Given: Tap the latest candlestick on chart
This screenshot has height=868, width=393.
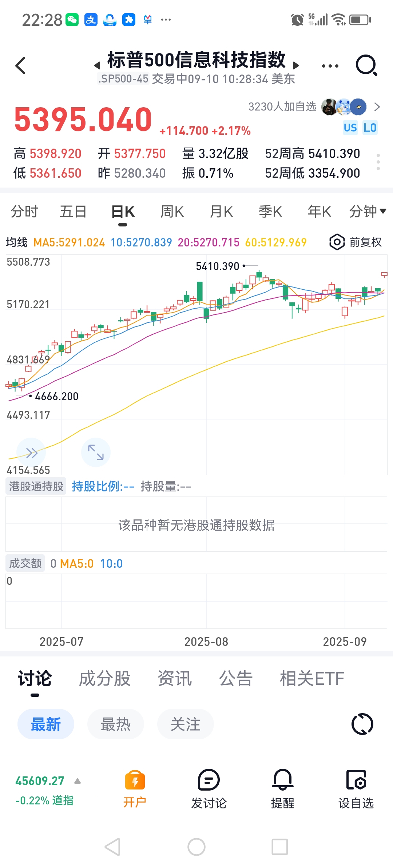Looking at the screenshot, I should tap(384, 274).
